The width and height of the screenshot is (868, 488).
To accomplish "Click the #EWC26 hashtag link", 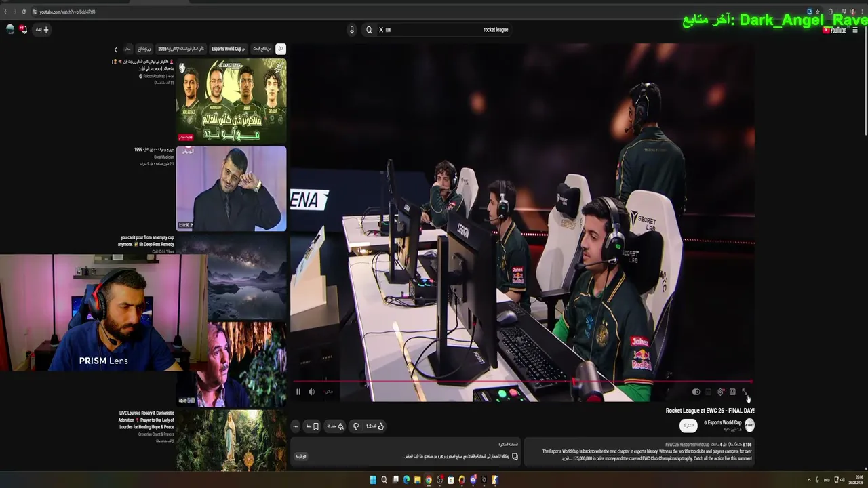I will point(671,445).
